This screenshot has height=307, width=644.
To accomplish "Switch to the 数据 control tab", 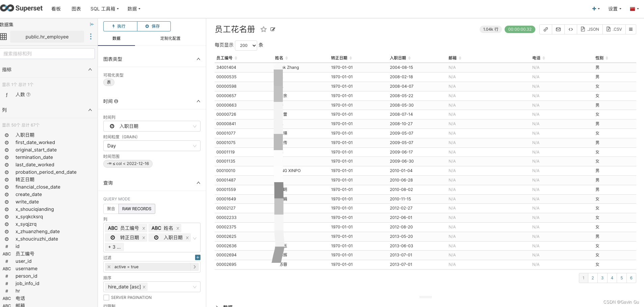I will (116, 38).
